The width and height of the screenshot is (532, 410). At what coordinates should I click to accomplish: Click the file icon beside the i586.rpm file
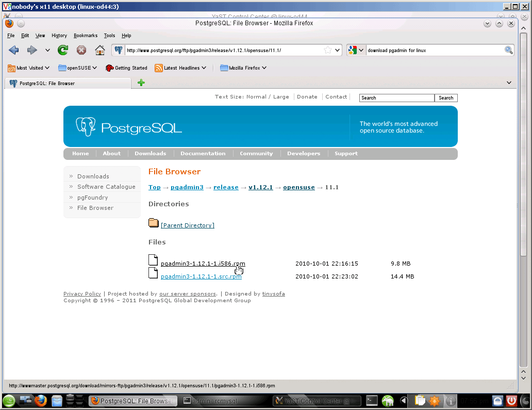[153, 259]
